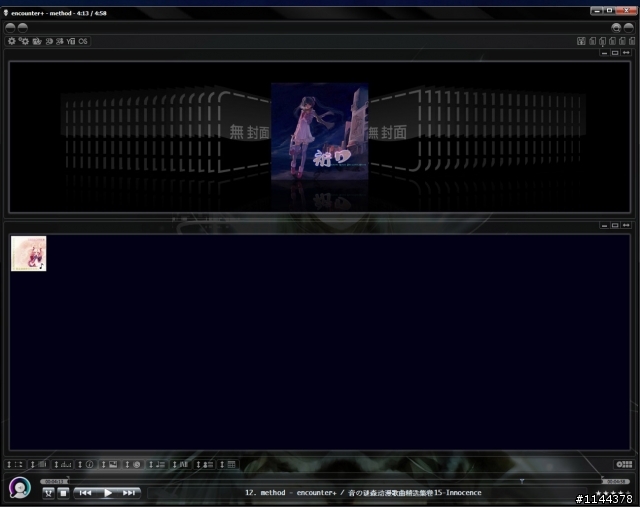The image size is (640, 507).
Task: Maximize the lower playlist panel
Action: (x=615, y=225)
